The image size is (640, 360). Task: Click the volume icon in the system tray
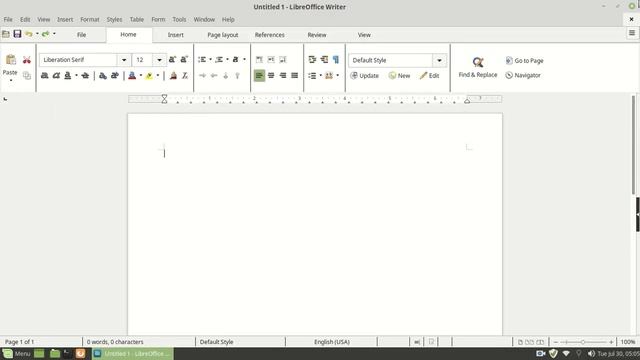click(x=591, y=353)
